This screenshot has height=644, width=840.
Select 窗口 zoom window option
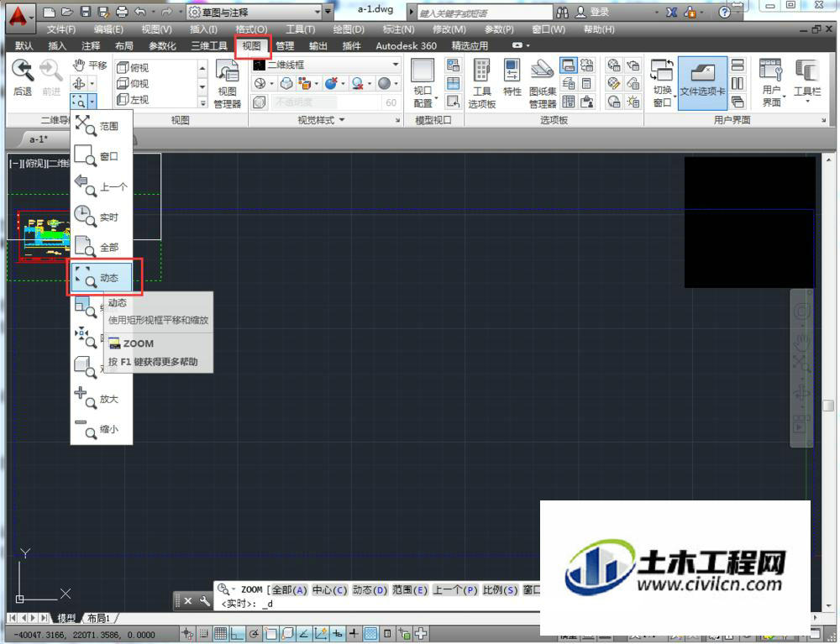[102, 156]
